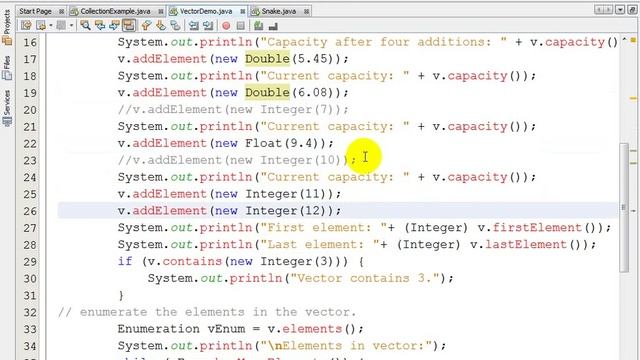Click the "Vector contains 3." string
The image size is (640, 360).
(x=366, y=278)
